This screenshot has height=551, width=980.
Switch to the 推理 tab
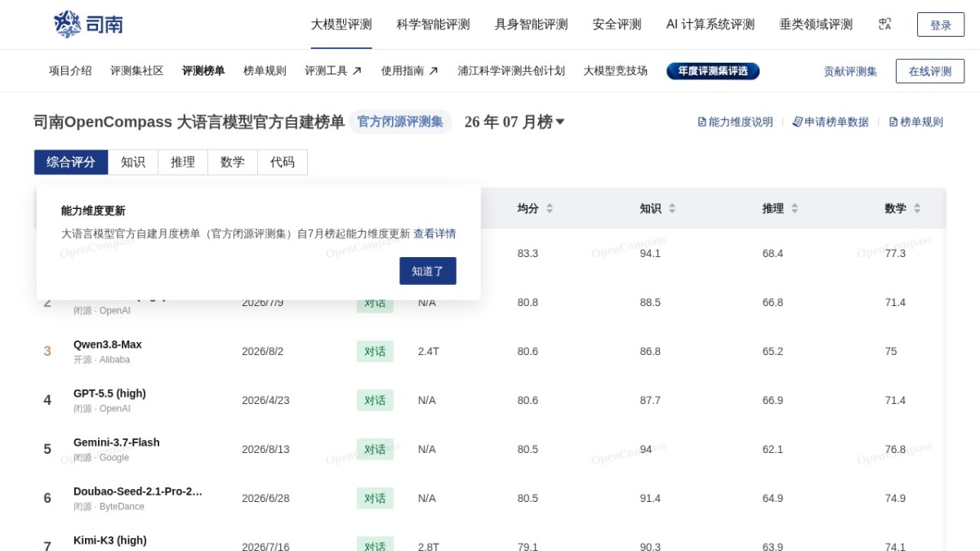coord(183,162)
